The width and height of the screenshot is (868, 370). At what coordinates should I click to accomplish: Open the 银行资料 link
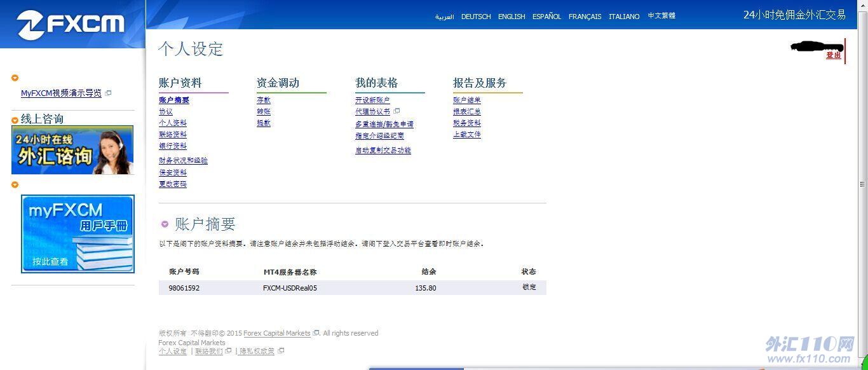(x=173, y=146)
